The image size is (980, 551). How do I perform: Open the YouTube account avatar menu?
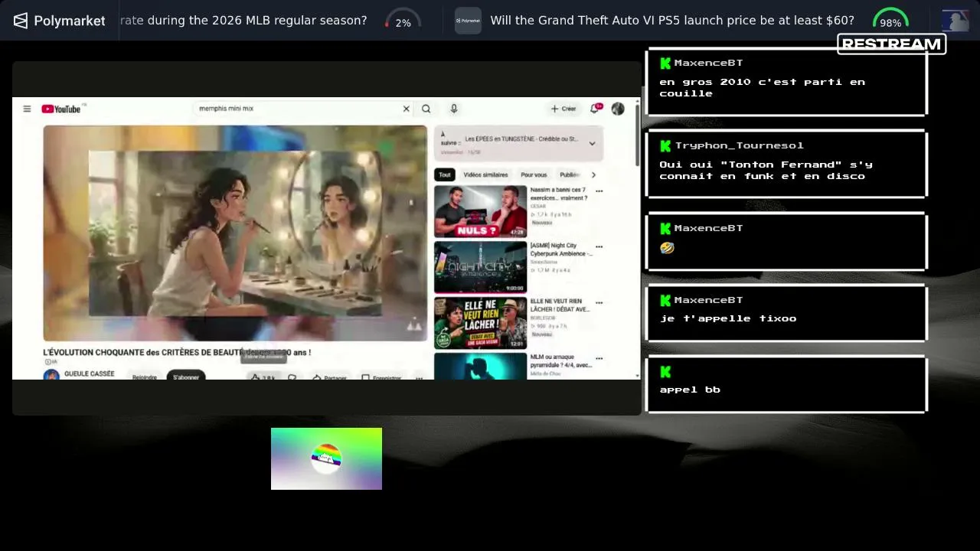(618, 109)
